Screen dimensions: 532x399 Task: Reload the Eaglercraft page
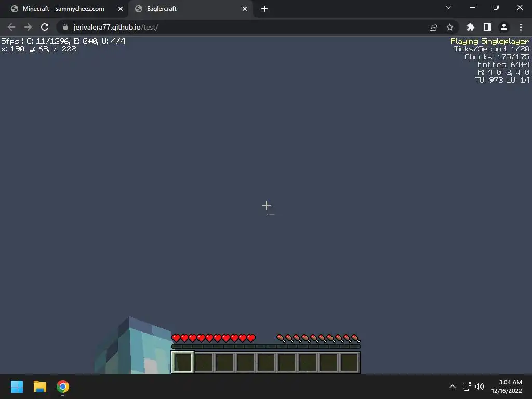pyautogui.click(x=45, y=27)
